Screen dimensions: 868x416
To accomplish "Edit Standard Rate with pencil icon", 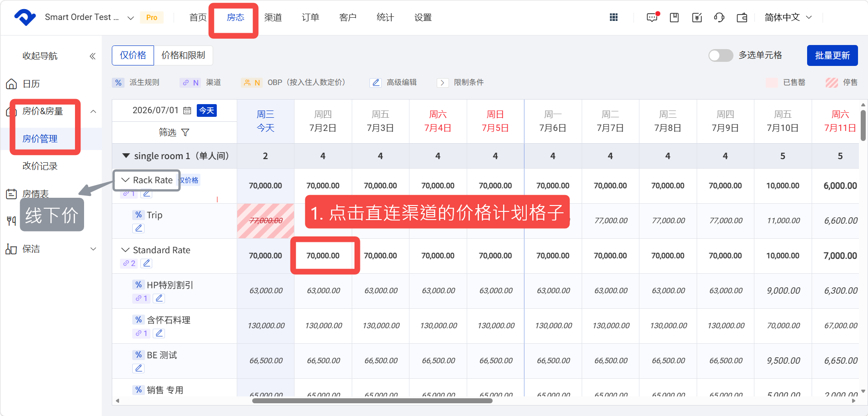I will tap(146, 263).
